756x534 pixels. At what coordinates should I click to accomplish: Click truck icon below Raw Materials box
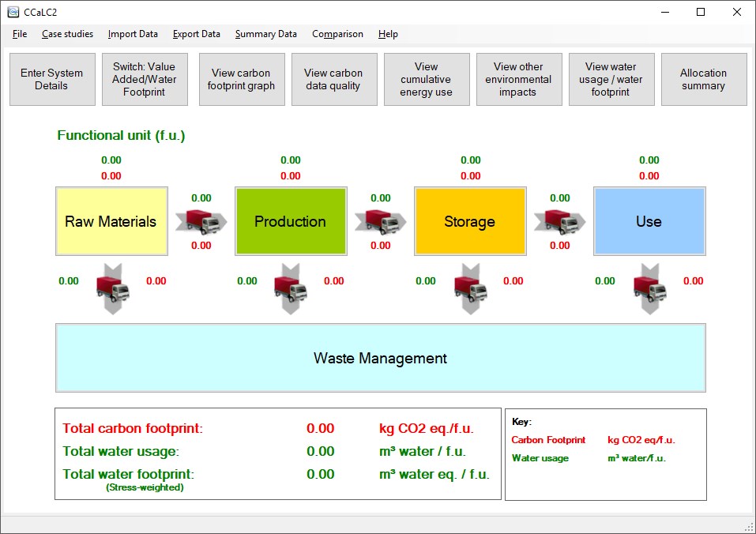113,289
